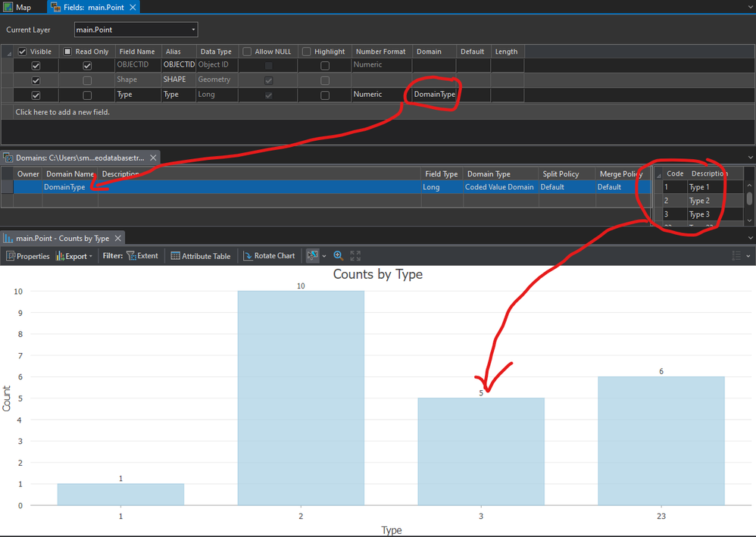Activate the chart selection tool icon

pyautogui.click(x=312, y=255)
